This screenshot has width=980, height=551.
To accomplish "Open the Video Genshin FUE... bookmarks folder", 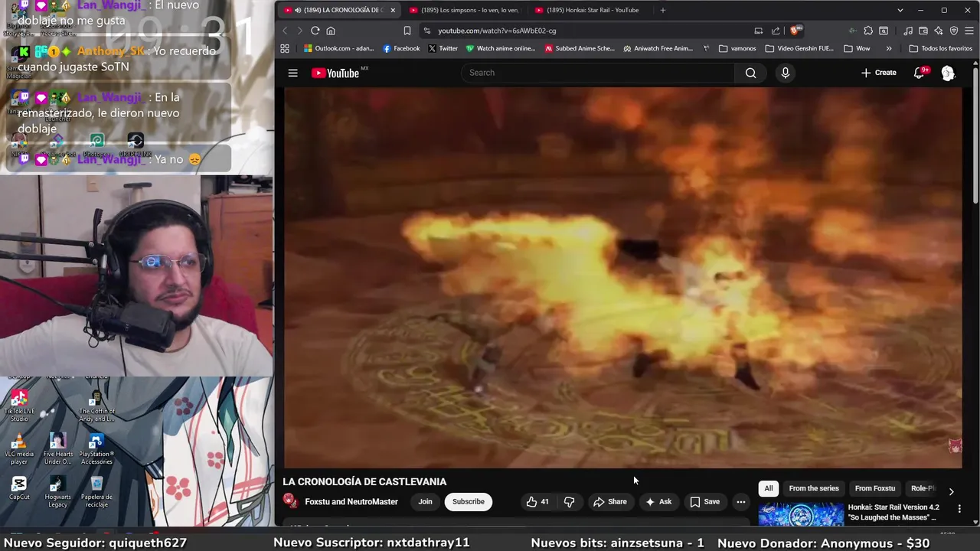I will (799, 48).
